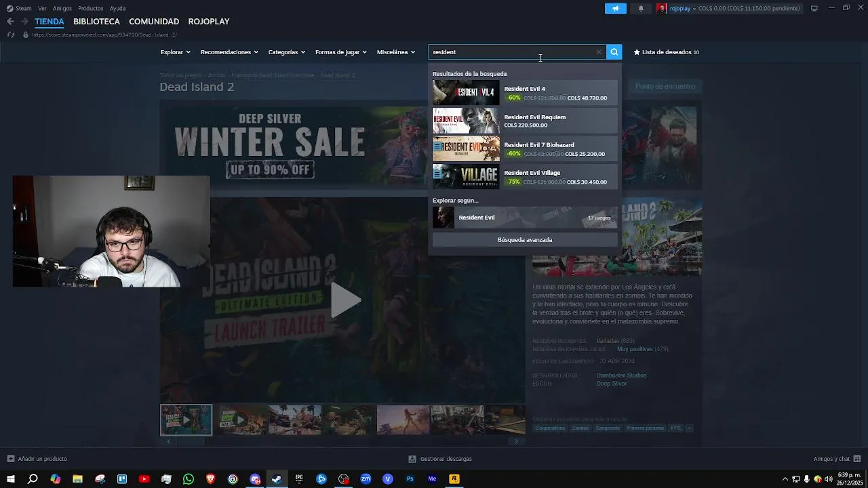The image size is (868, 488).
Task: Switch to the BIBLIOTECA tab
Action: 96,22
